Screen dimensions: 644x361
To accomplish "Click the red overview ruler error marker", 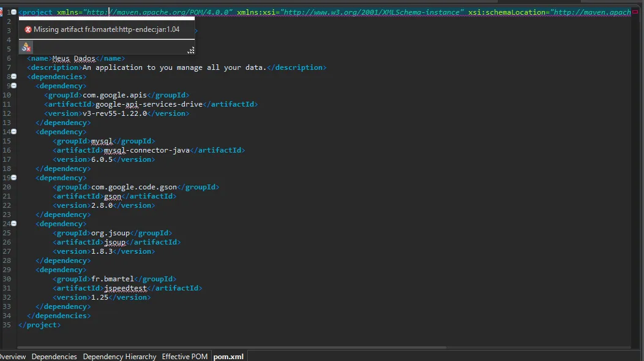I will click(x=635, y=12).
